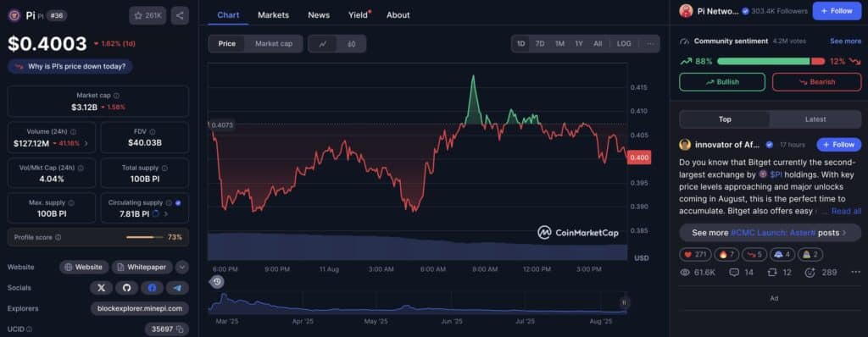The height and width of the screenshot is (337, 868).
Task: Vote Bullish on sentiment
Action: pyautogui.click(x=722, y=82)
